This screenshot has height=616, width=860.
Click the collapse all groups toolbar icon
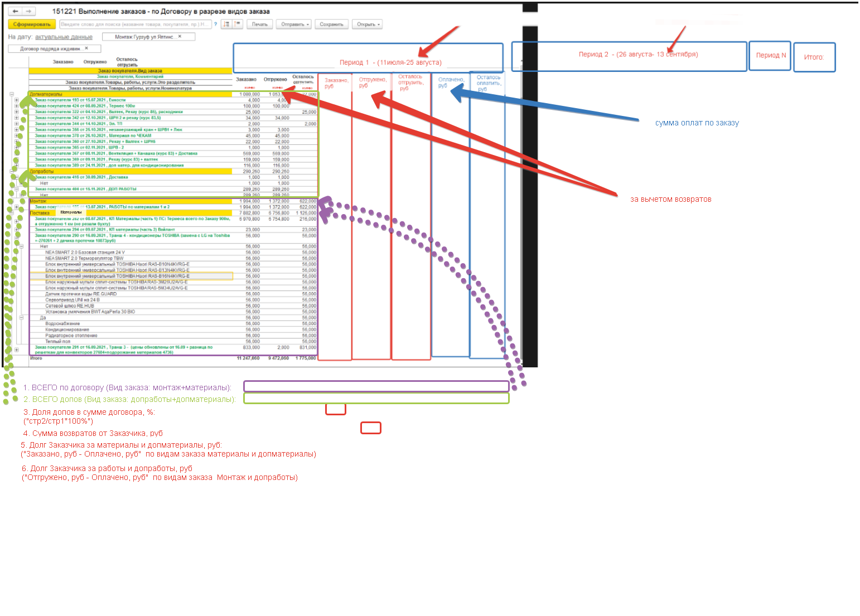(238, 24)
